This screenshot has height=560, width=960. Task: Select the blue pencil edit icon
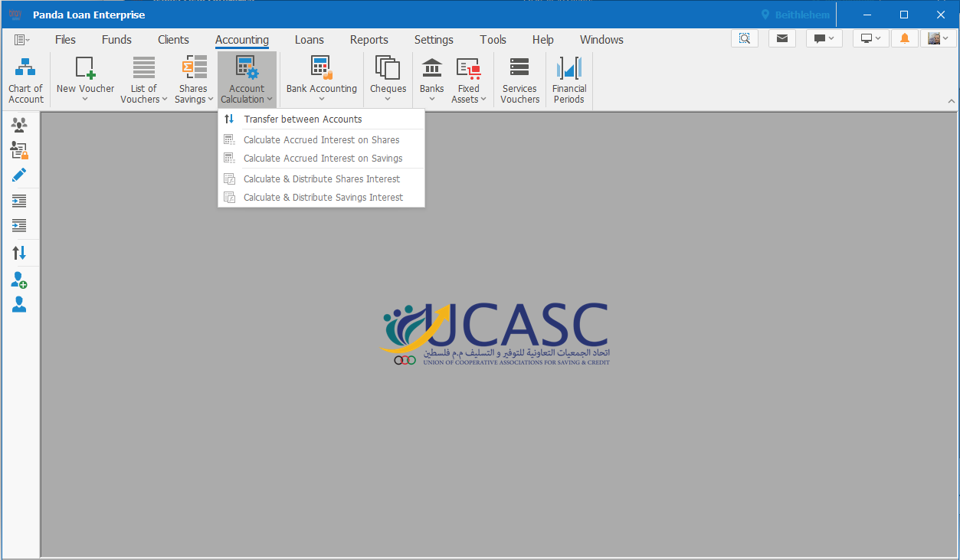[x=19, y=175]
